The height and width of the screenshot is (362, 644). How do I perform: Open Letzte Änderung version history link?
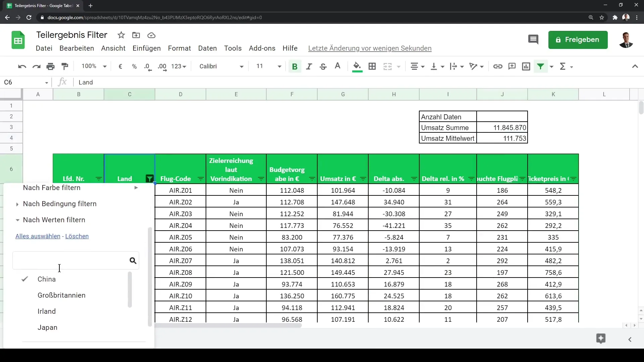[x=370, y=48]
